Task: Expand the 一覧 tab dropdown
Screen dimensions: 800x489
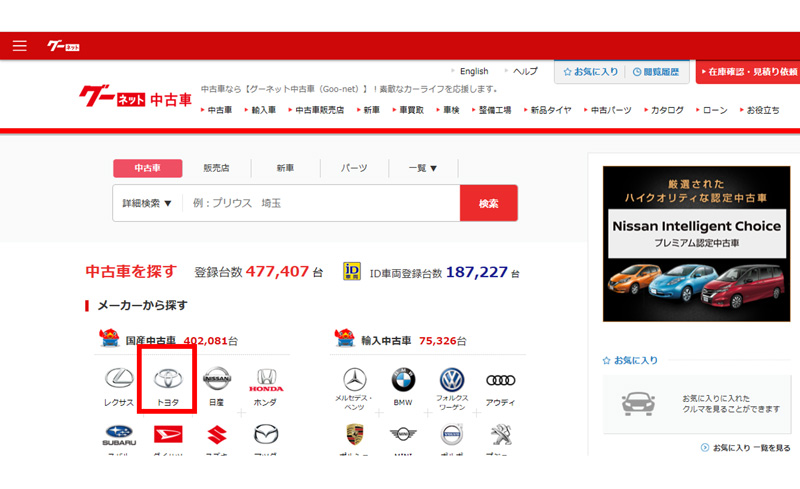Action: tap(423, 168)
